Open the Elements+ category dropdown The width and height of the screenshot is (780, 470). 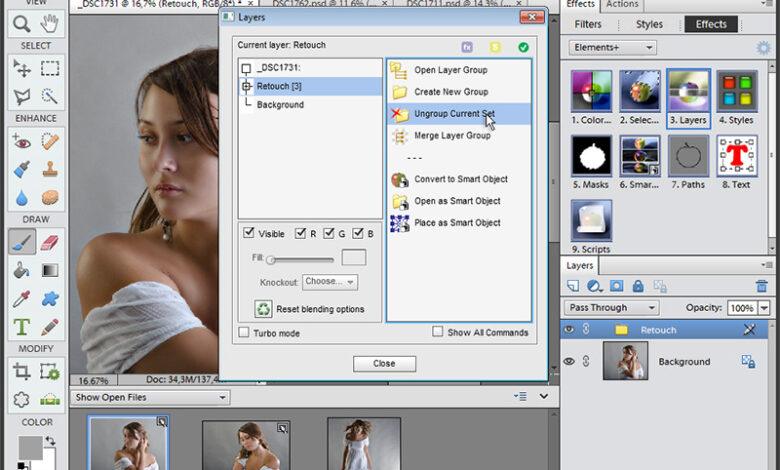pos(613,48)
